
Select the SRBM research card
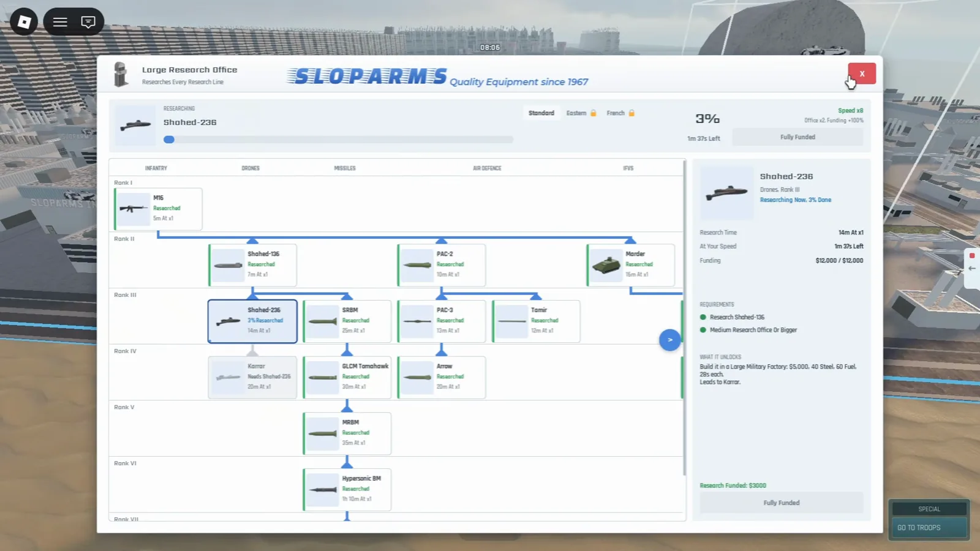pyautogui.click(x=347, y=321)
